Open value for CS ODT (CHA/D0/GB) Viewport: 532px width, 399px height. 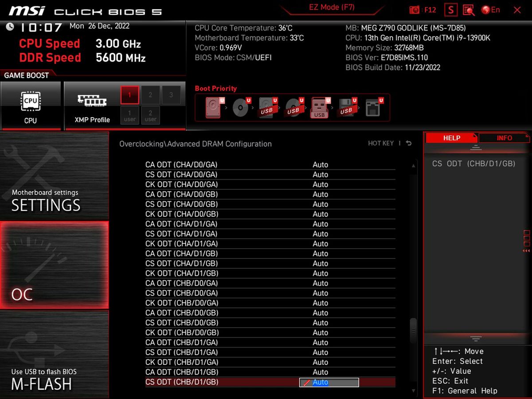point(321,204)
